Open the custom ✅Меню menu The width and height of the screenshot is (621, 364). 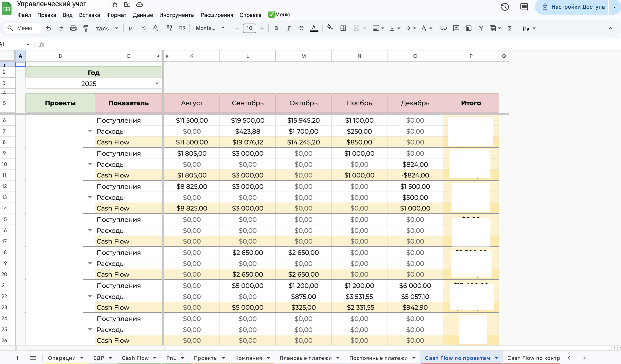(x=279, y=15)
